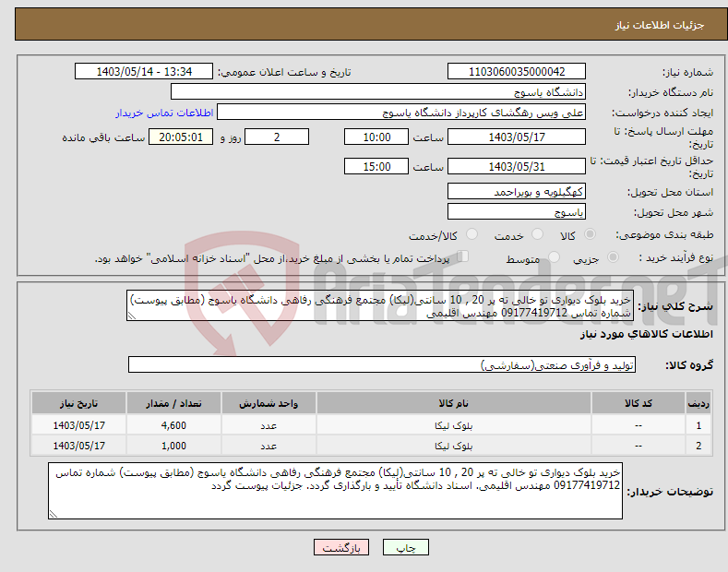Click the گروه کالا field تولید و فرآوری صنعتی
The height and width of the screenshot is (572, 728).
click(x=382, y=365)
